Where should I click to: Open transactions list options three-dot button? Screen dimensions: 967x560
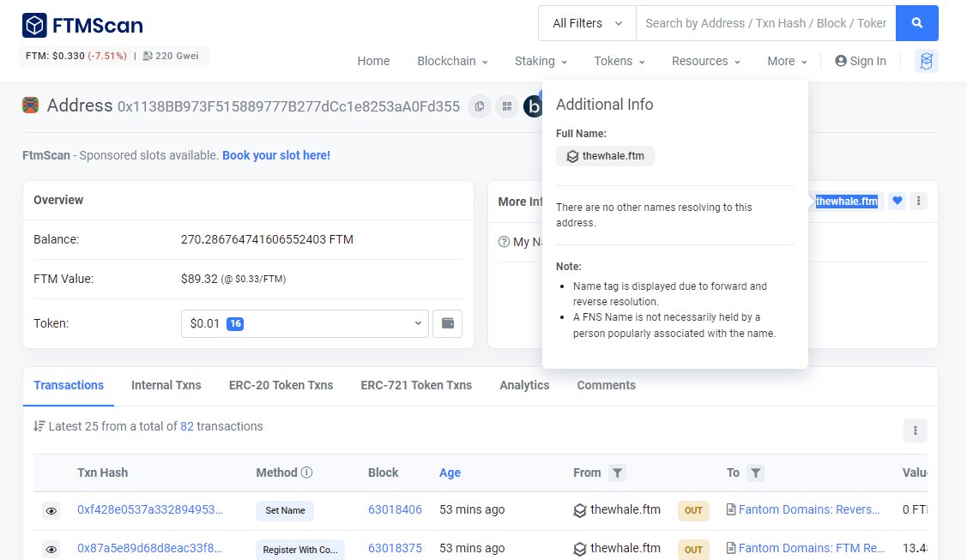[x=916, y=431]
